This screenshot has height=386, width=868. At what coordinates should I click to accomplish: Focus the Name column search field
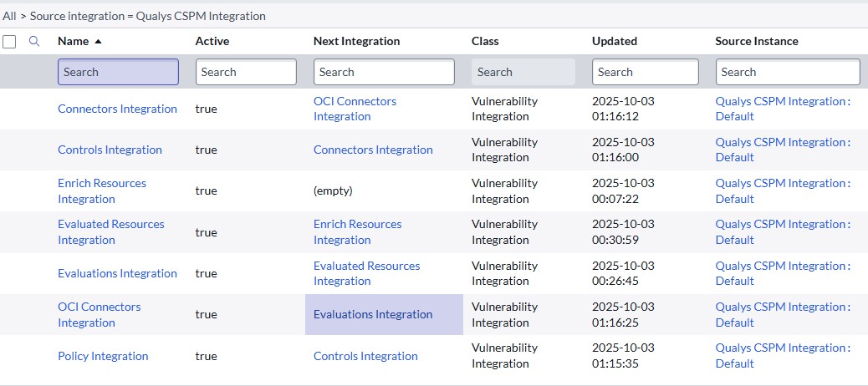tap(118, 72)
